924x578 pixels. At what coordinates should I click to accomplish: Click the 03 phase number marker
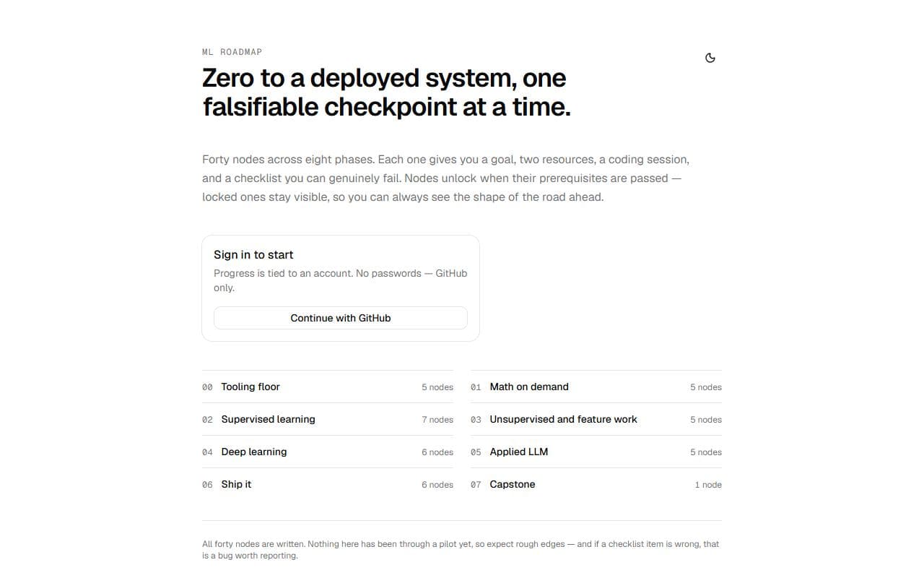coord(476,420)
